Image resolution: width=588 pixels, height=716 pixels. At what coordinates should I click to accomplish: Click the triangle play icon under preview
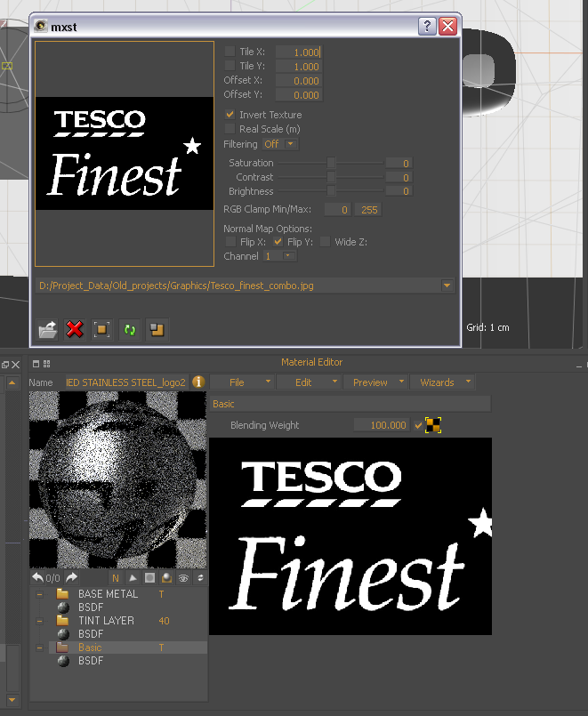pyautogui.click(x=133, y=578)
